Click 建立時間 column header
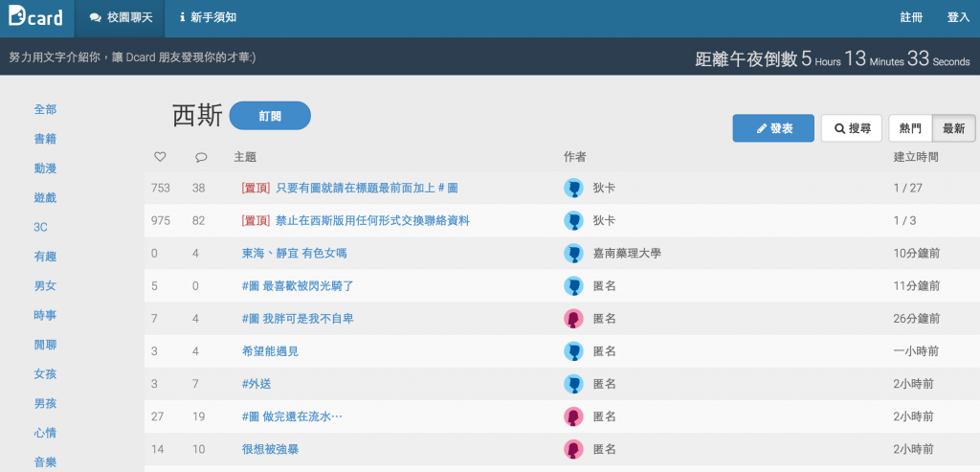 [x=916, y=158]
